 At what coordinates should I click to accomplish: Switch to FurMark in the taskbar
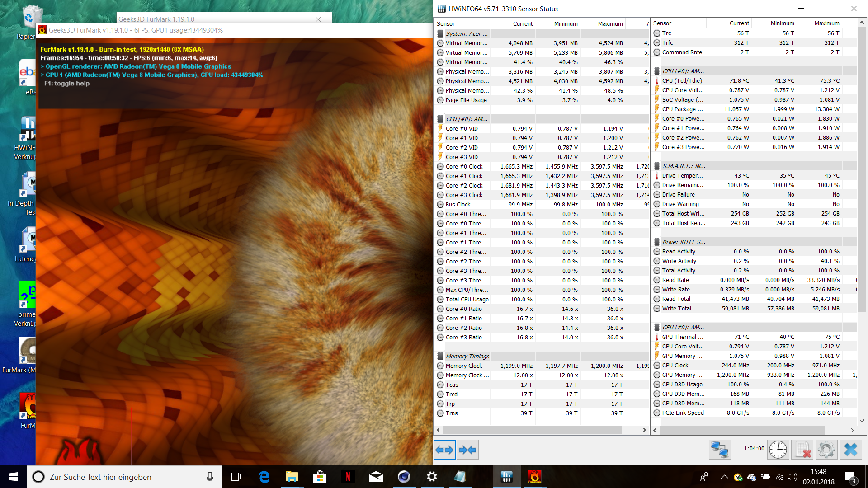(x=534, y=477)
